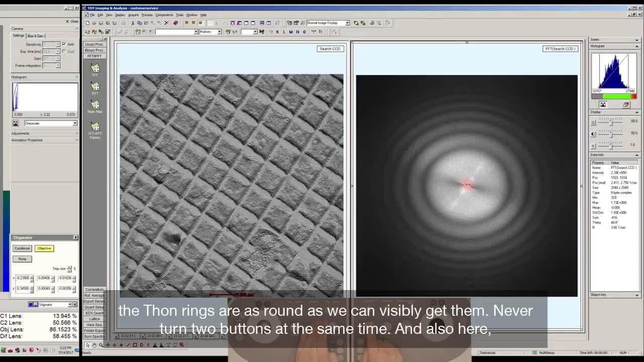Open the Greyscale color map dropdown
This screenshot has height=362, width=644.
coord(50,123)
